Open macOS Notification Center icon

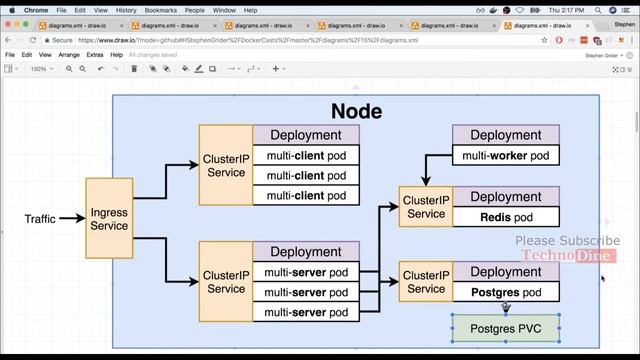tap(626, 10)
